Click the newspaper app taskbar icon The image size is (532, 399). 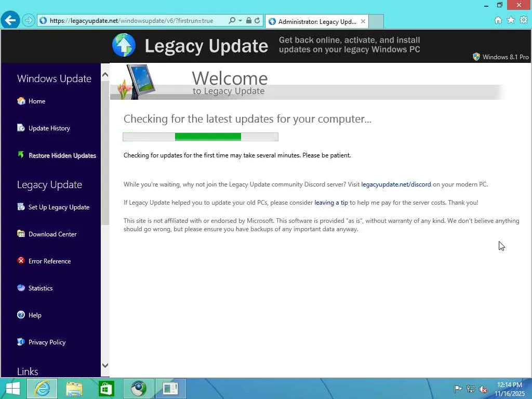pos(170,389)
